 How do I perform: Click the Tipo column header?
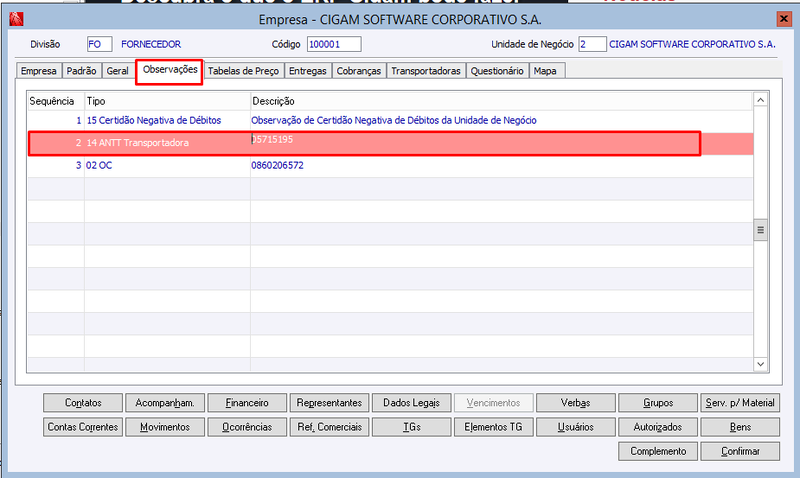click(167, 101)
